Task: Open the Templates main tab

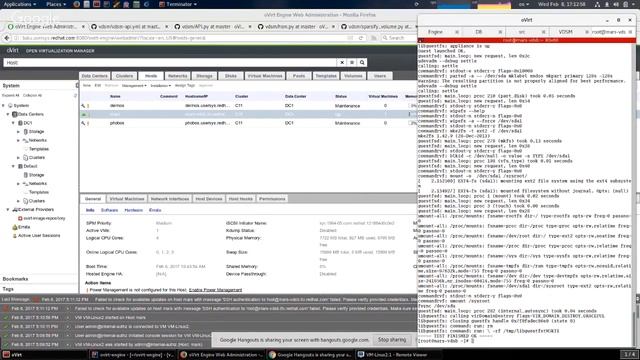Action: pos(326,76)
